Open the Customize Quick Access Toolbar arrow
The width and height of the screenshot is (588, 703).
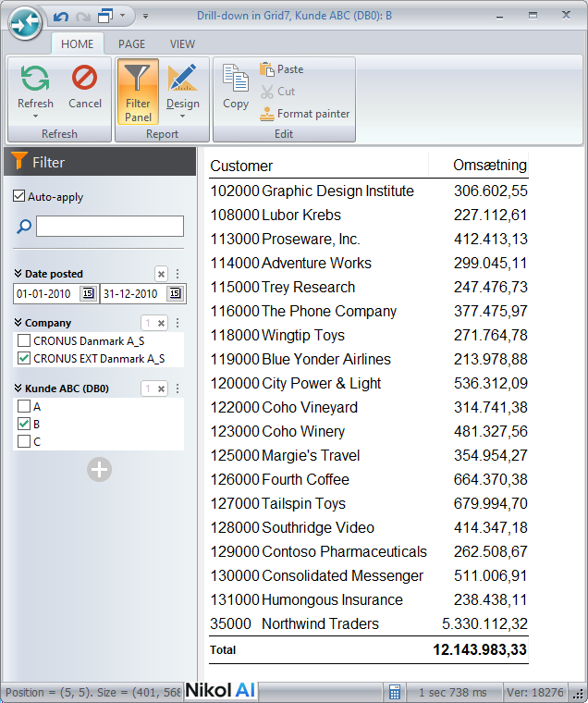[x=146, y=16]
